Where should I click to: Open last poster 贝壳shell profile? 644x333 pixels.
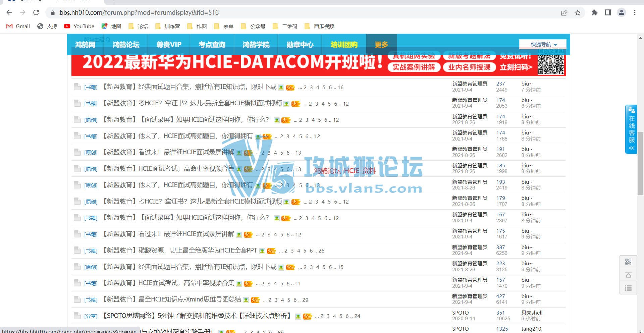532,313
